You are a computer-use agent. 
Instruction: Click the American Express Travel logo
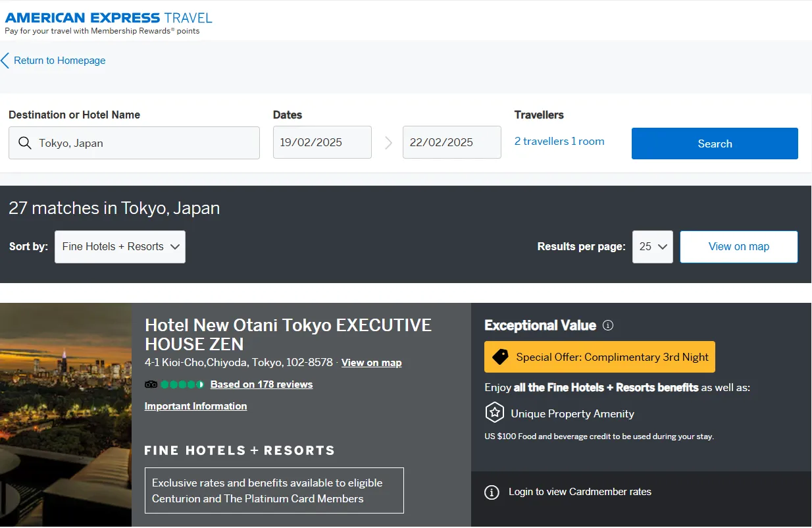pos(109,18)
